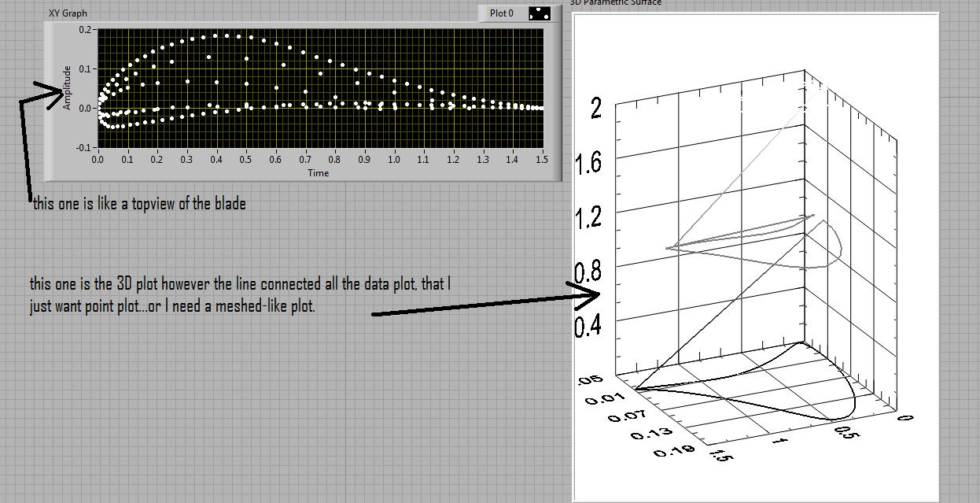Click the XY Graph plot area
This screenshot has width=980, height=503.
(x=320, y=88)
